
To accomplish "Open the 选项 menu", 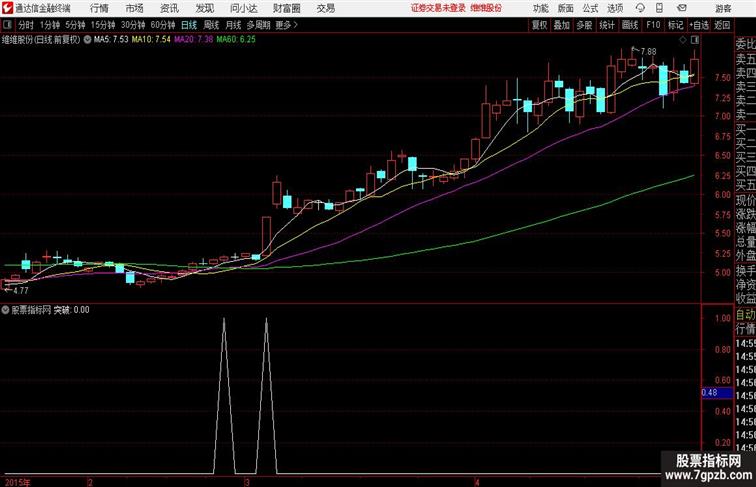I will (615, 8).
